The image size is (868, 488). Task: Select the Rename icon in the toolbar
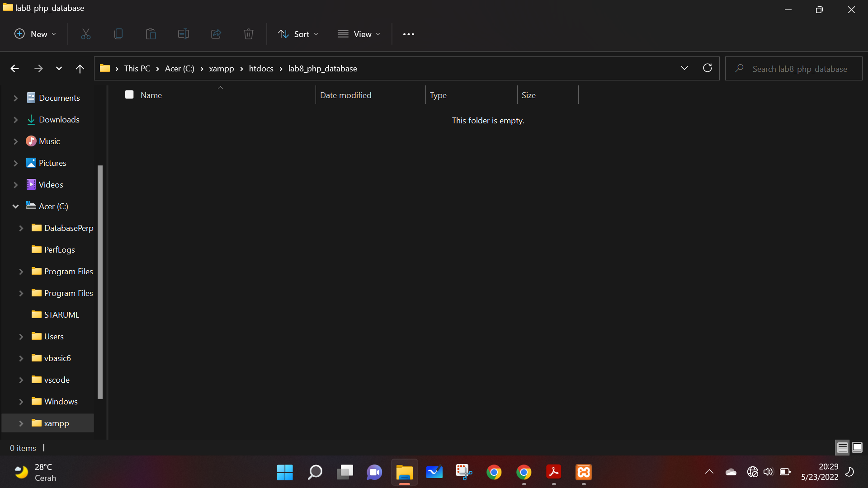[183, 34]
